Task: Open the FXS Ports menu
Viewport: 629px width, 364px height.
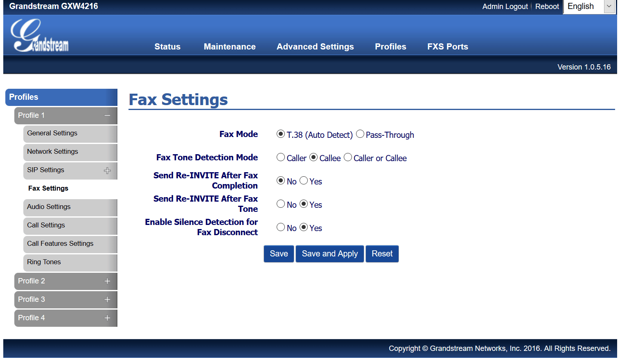Action: coord(448,47)
